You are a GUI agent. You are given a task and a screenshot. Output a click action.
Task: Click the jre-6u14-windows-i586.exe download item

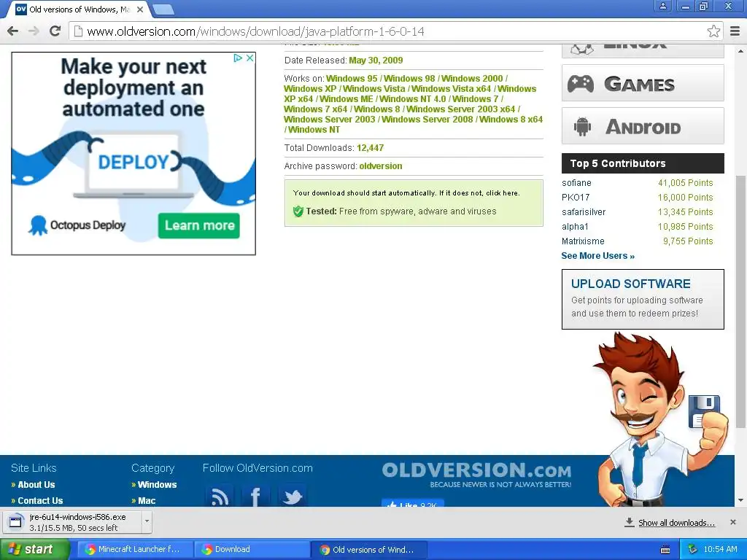pos(72,522)
